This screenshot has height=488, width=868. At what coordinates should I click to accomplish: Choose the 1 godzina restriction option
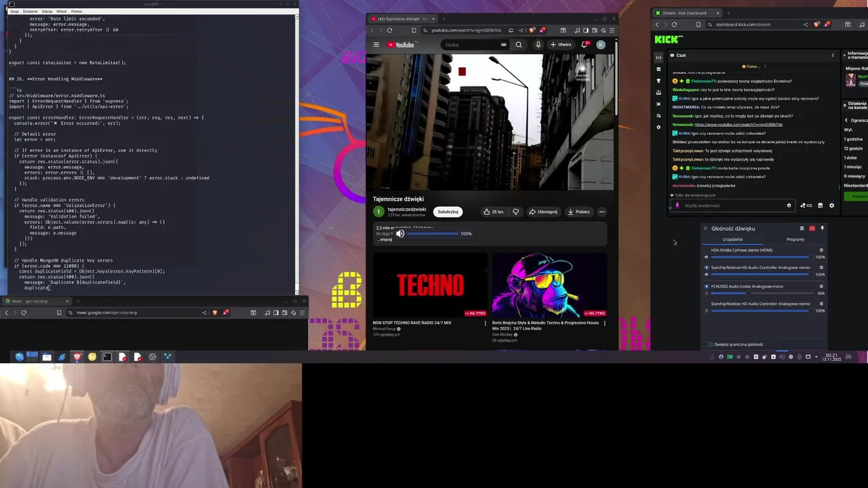point(853,139)
